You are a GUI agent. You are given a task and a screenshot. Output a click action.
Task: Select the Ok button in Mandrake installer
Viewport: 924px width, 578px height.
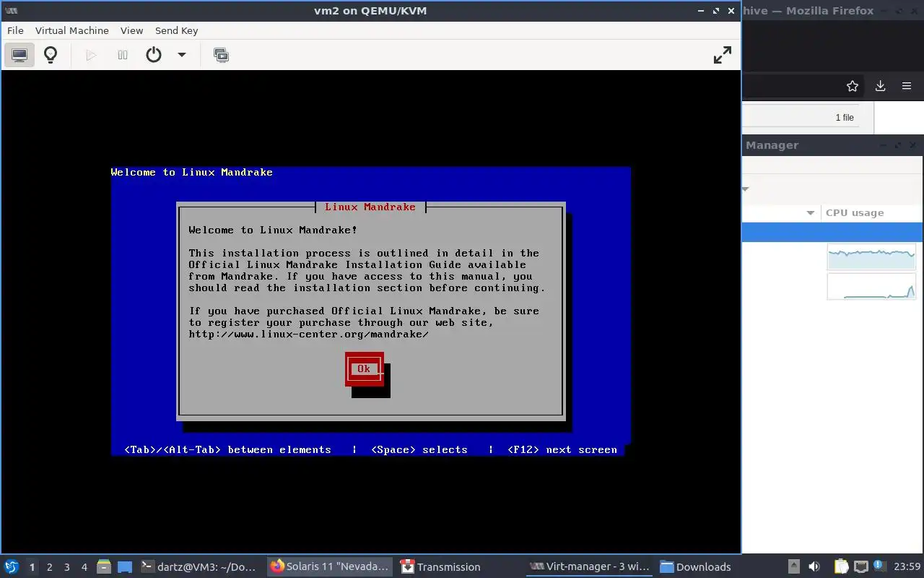[364, 368]
